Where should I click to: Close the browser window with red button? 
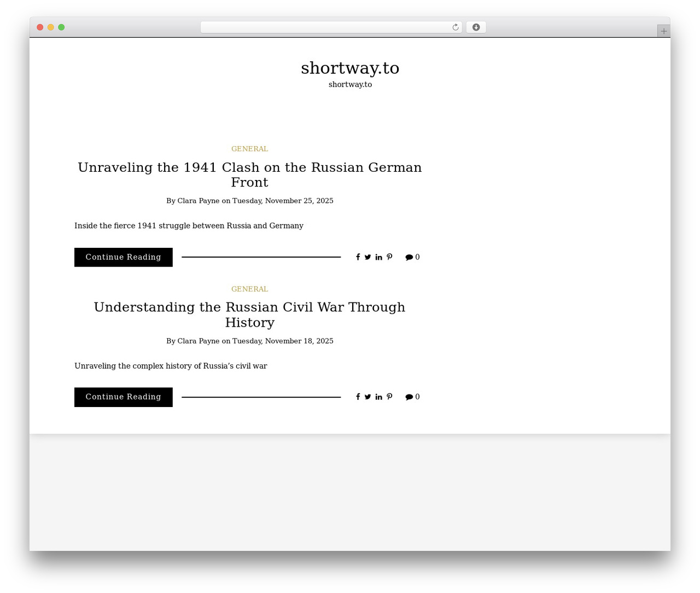pyautogui.click(x=40, y=27)
